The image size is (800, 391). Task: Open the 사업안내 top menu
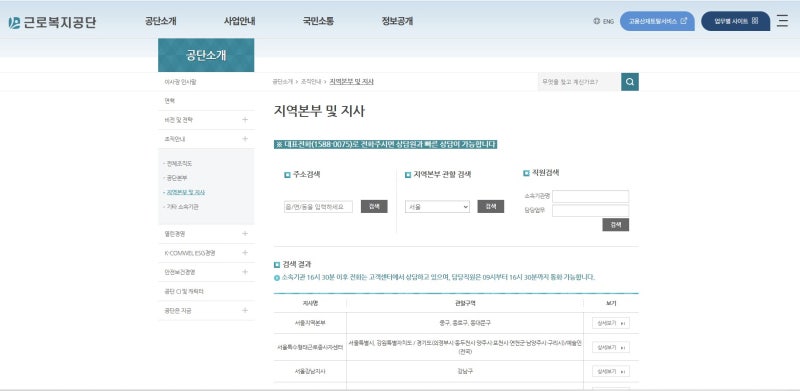pyautogui.click(x=239, y=21)
